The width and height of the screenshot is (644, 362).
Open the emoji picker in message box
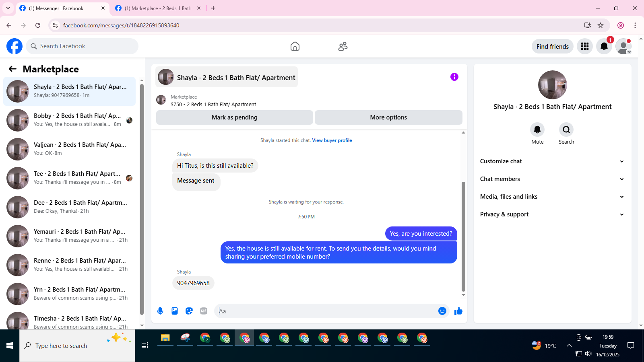coord(442,311)
